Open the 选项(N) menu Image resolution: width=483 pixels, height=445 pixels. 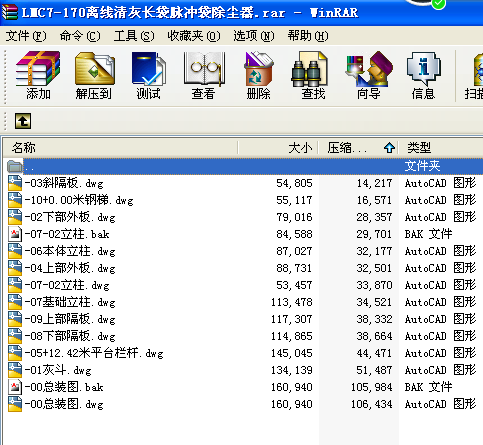tap(254, 36)
